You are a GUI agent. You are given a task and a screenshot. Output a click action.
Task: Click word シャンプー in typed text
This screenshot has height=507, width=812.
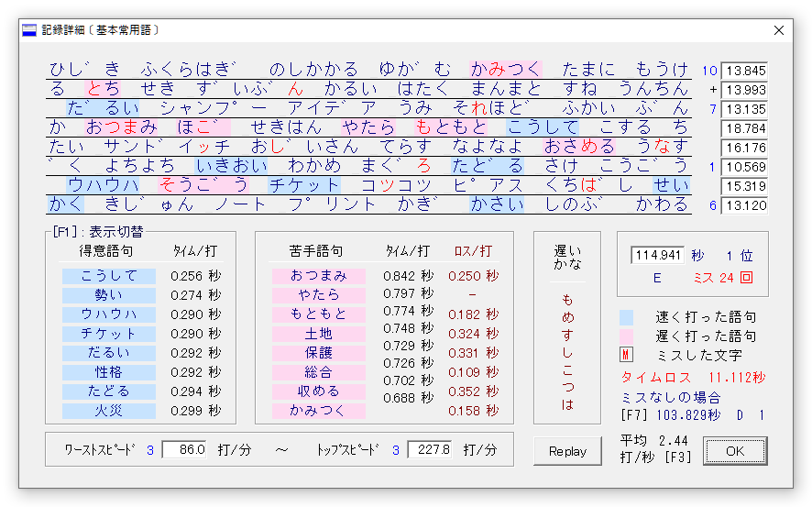[213, 107]
